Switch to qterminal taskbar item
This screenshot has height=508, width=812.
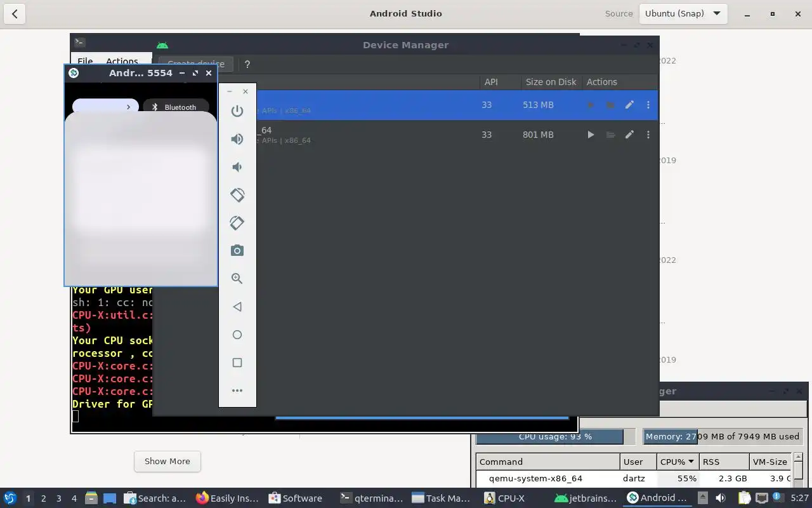click(372, 498)
